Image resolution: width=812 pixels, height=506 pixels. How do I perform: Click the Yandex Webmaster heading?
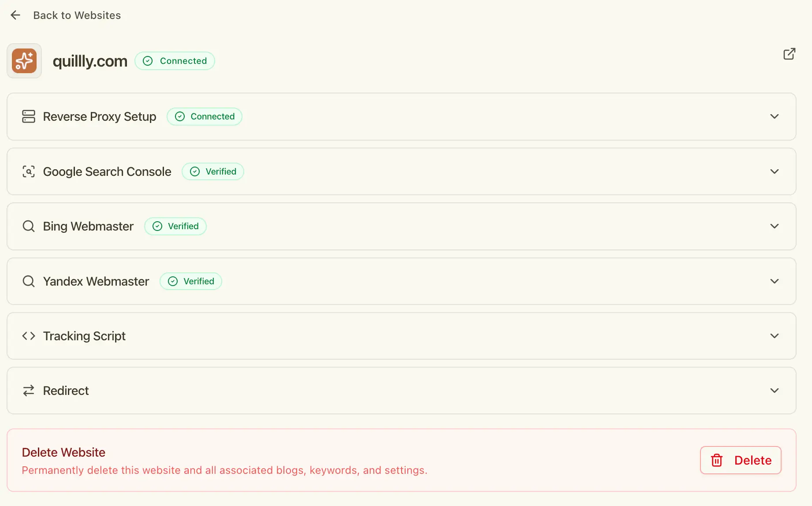[x=96, y=281]
